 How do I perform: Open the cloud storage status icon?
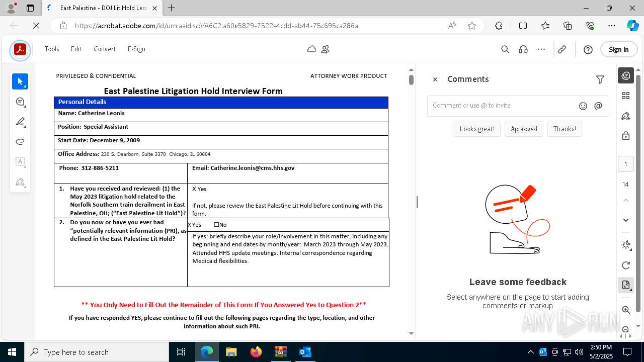312,49
